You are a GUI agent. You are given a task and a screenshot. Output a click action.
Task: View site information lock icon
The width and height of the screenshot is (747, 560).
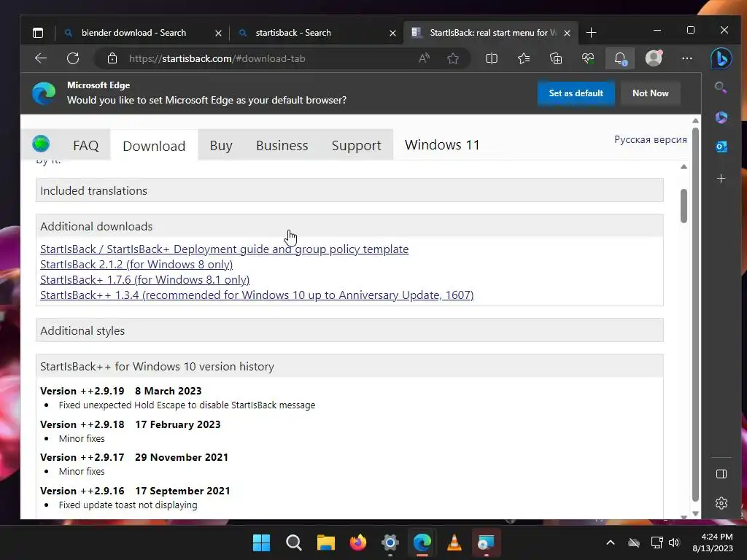112,58
